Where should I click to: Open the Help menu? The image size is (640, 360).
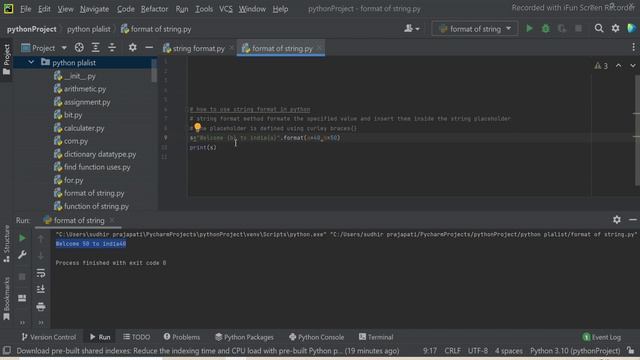pyautogui.click(x=280, y=9)
